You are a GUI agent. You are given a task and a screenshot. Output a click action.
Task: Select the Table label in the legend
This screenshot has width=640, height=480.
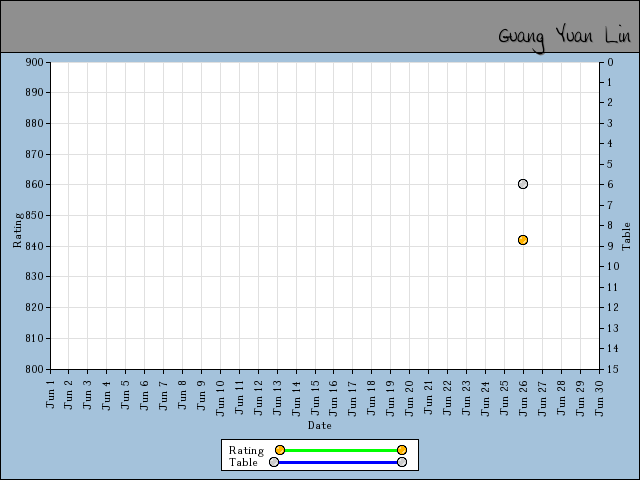(x=243, y=462)
